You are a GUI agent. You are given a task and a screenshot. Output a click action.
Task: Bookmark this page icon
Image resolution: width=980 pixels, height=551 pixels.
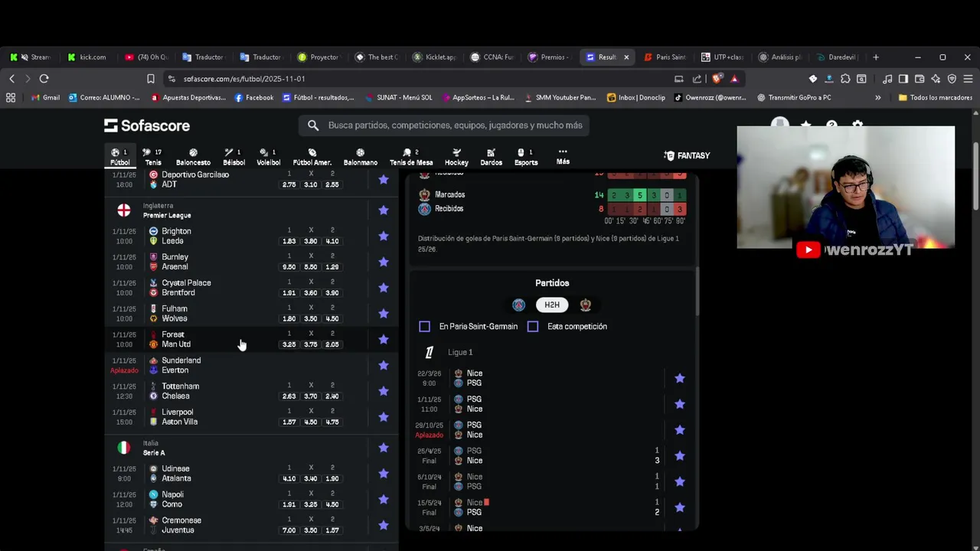[151, 79]
